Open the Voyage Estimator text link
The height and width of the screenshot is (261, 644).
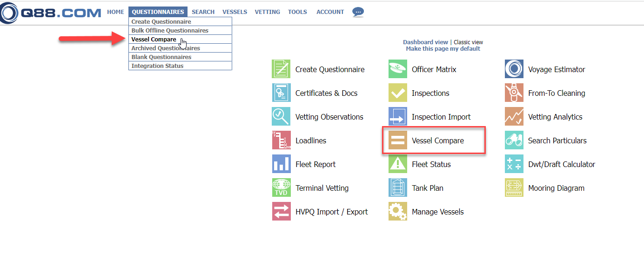(x=557, y=69)
